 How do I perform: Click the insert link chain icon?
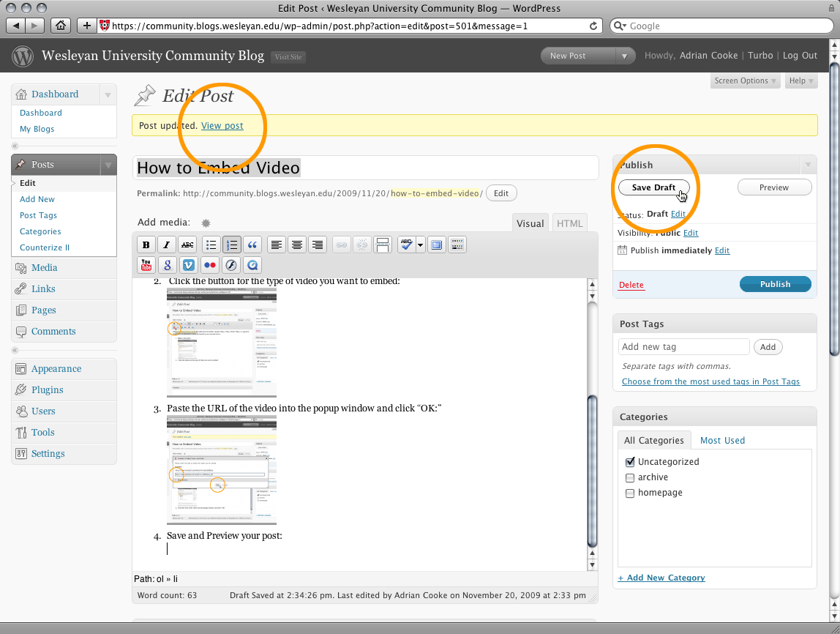pyautogui.click(x=341, y=245)
